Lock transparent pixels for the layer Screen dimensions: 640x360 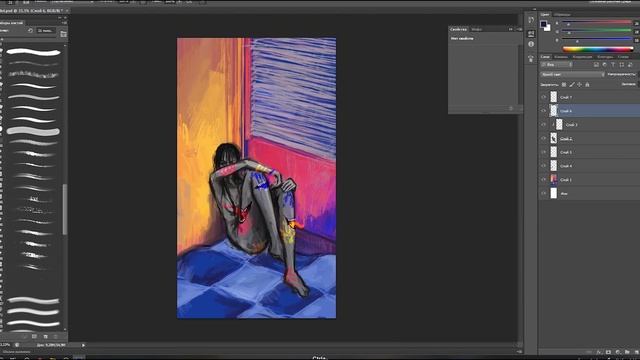point(564,84)
